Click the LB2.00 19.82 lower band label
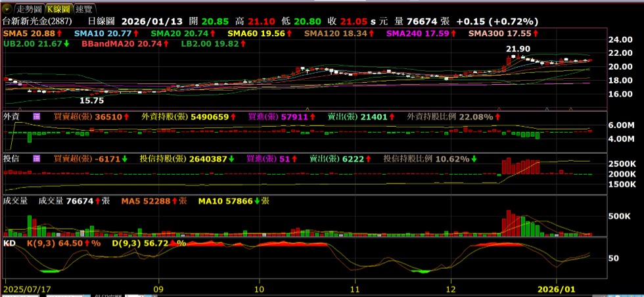This screenshot has width=644, height=297. point(214,43)
